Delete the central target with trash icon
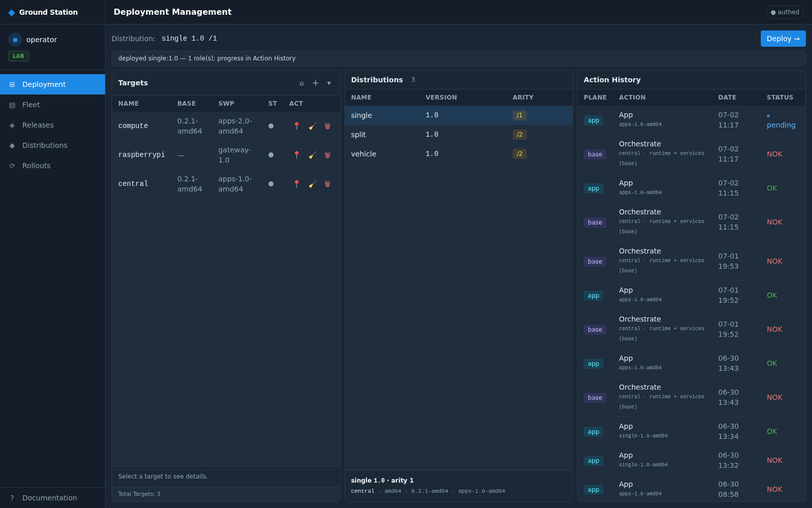Viewport: 812px width, 508px height. coord(327,184)
